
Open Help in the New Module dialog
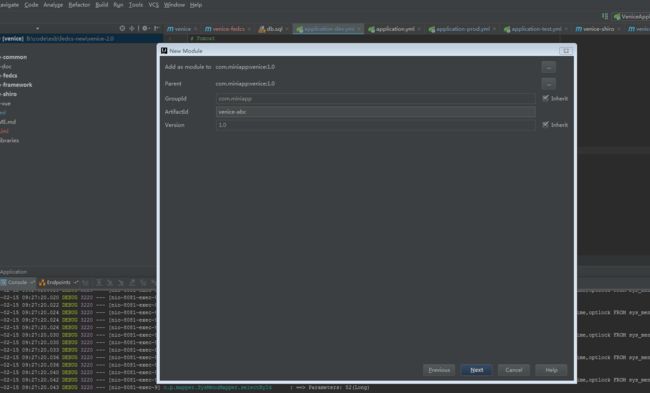tap(551, 370)
